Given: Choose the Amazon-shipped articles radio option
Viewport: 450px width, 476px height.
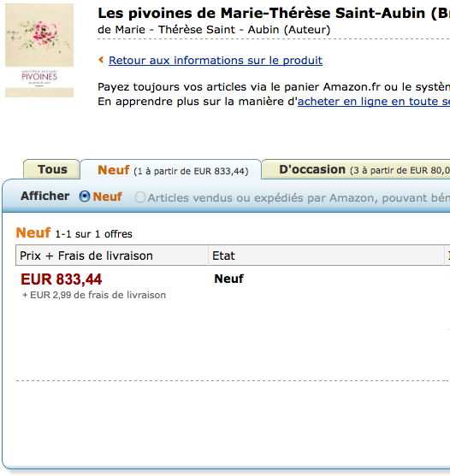Looking at the screenshot, I should 140,197.
